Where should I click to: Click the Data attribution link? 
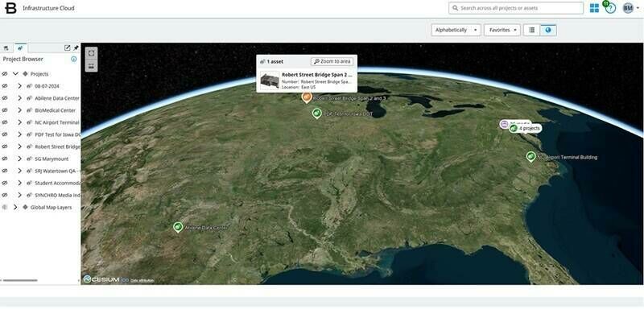(x=142, y=280)
